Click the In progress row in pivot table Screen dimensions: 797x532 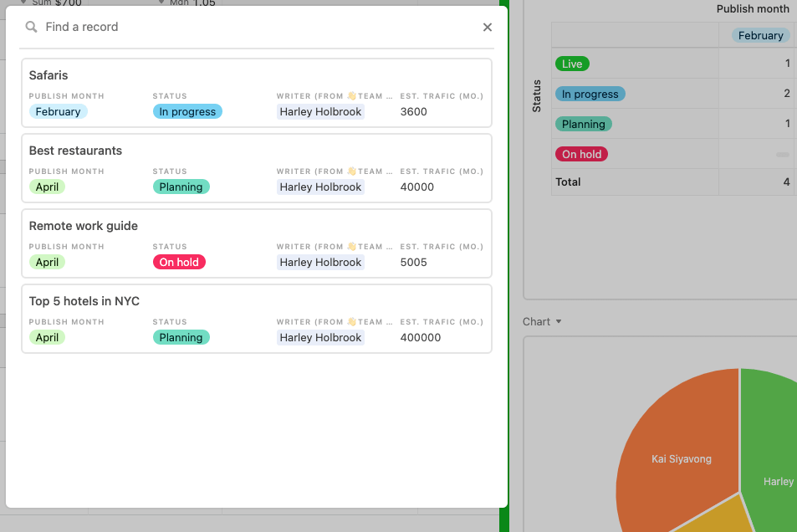pyautogui.click(x=590, y=94)
